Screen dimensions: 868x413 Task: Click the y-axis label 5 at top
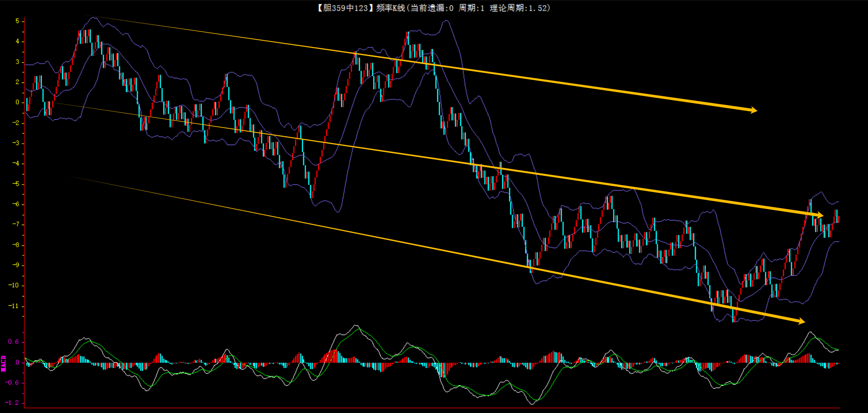[x=17, y=21]
